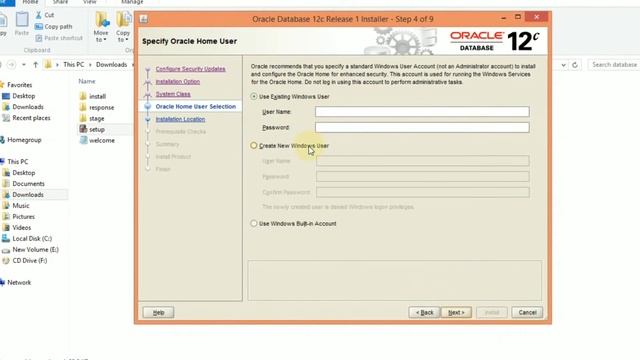This screenshot has height=360, width=640.
Task: Focus the Search database box in Explorer
Action: (613, 64)
